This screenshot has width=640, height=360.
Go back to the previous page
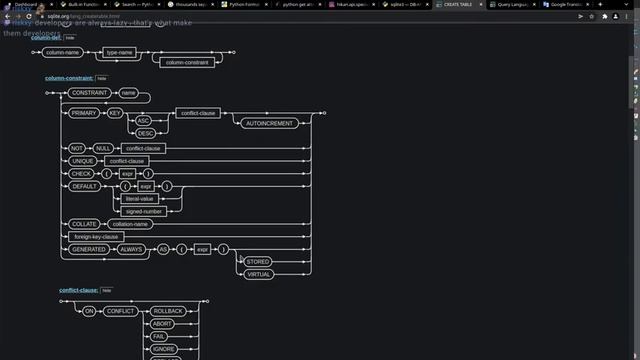click(x=8, y=16)
